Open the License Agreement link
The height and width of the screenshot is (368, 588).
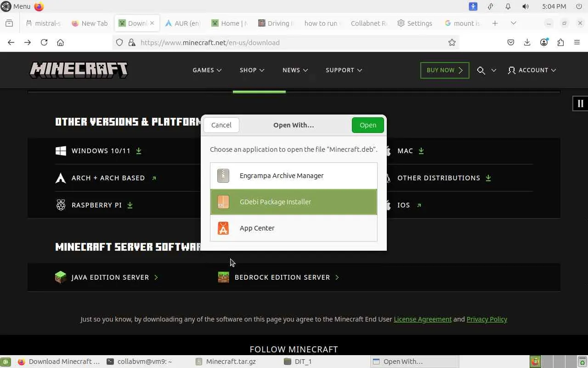423,319
